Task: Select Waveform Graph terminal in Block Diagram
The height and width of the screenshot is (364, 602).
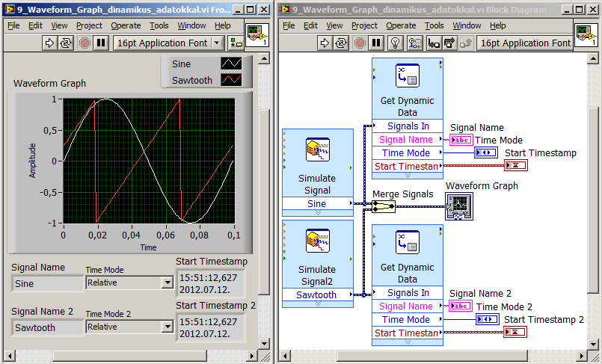Action: (459, 206)
